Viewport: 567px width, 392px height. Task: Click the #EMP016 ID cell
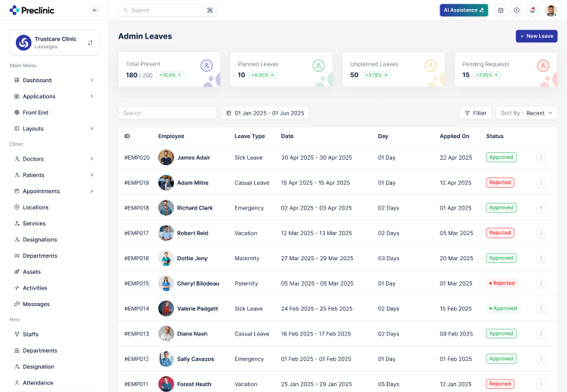(x=136, y=259)
